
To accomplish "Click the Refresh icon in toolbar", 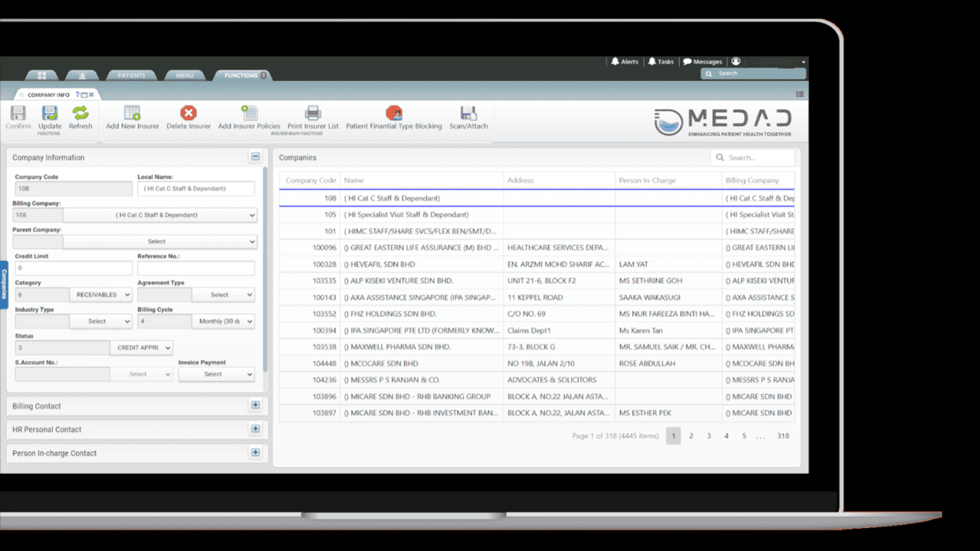I will pos(80,113).
